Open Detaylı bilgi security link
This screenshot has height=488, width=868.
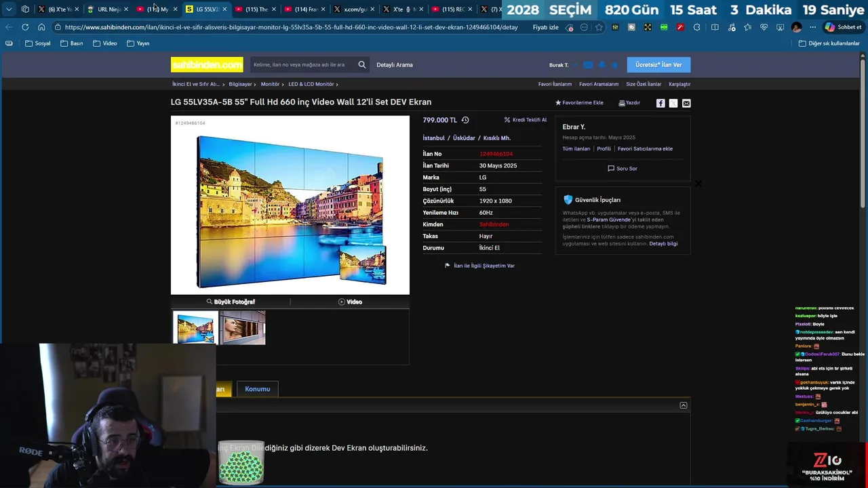pos(663,244)
